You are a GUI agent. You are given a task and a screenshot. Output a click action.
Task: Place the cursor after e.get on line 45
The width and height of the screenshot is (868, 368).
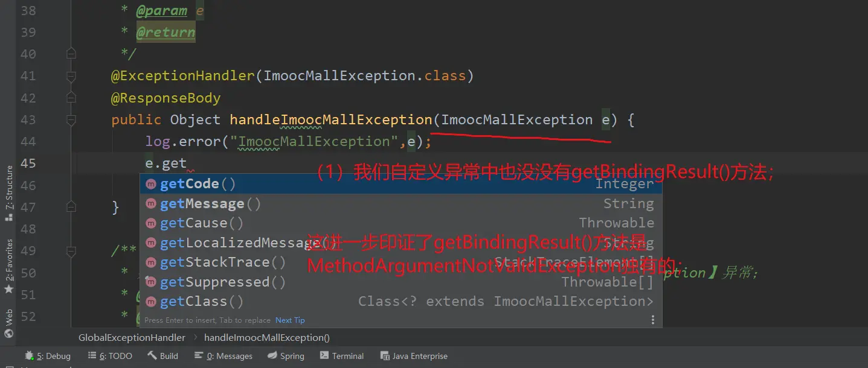pyautogui.click(x=187, y=163)
